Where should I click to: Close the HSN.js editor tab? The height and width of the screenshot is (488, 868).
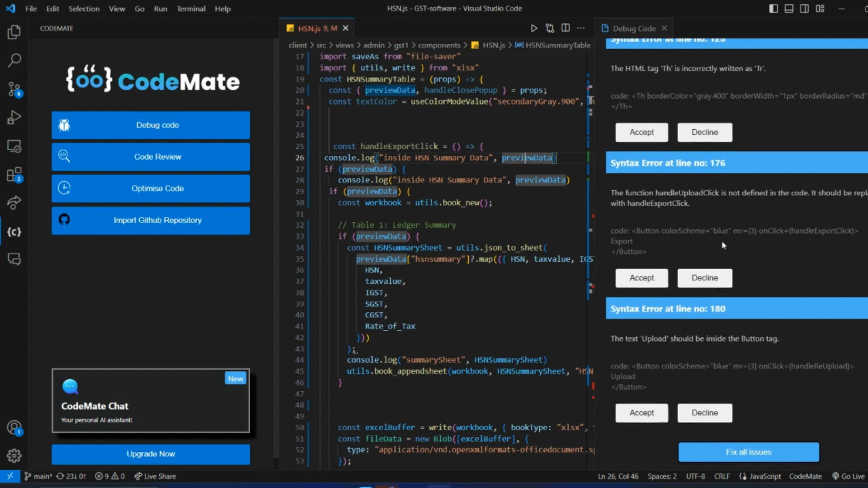pyautogui.click(x=345, y=28)
